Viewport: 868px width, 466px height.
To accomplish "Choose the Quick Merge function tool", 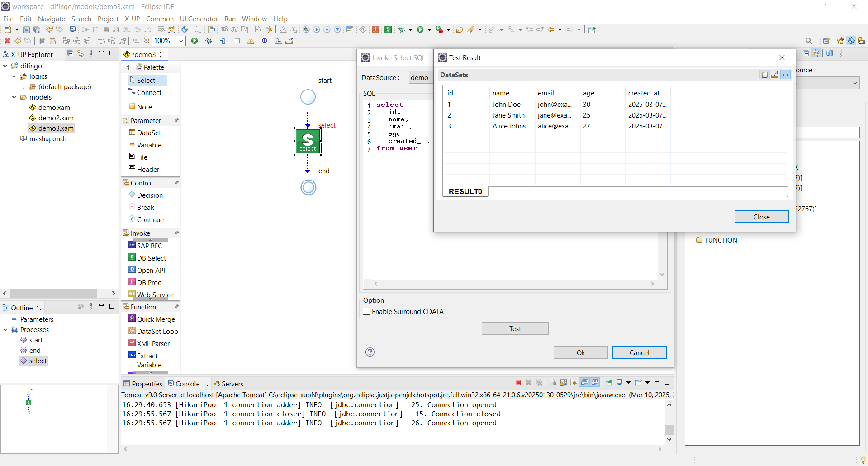I will point(155,319).
